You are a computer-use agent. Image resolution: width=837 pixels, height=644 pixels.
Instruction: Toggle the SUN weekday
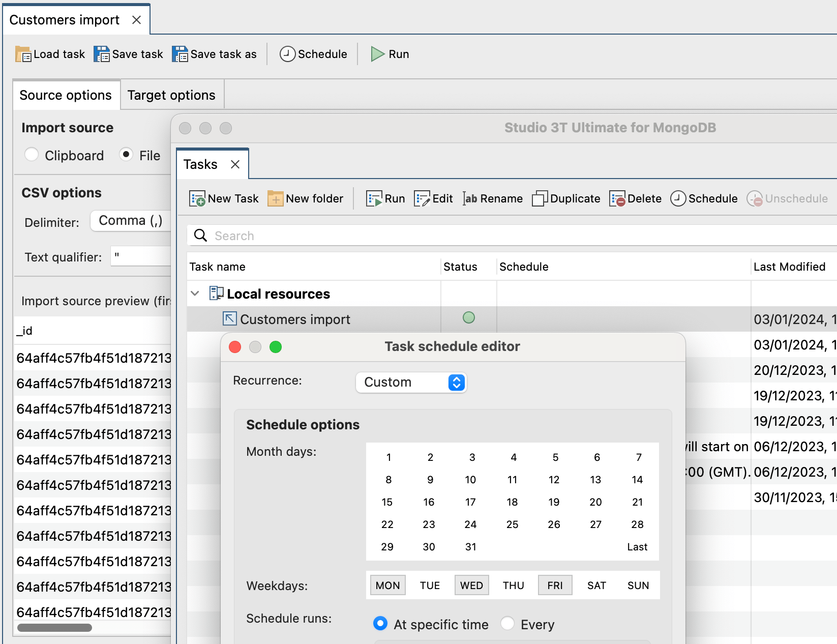pos(638,586)
